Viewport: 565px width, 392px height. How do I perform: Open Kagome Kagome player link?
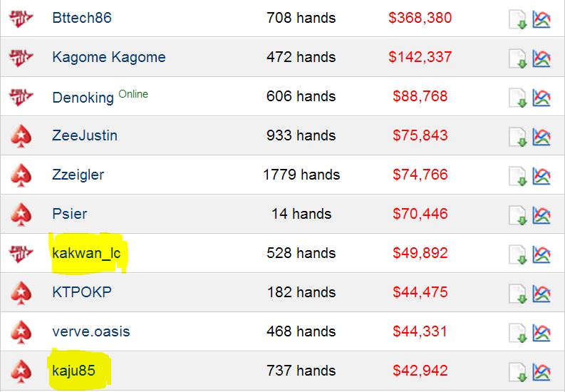point(109,57)
